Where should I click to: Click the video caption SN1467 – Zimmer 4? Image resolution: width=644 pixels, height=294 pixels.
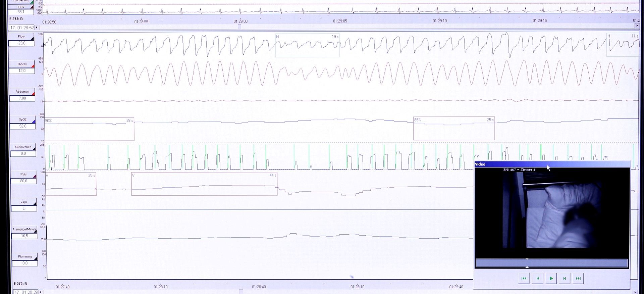[x=519, y=169]
